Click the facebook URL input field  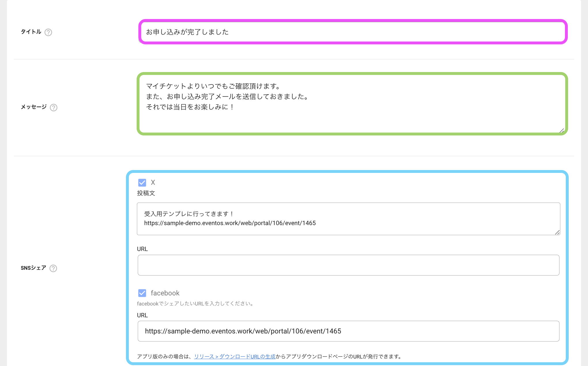coord(348,331)
